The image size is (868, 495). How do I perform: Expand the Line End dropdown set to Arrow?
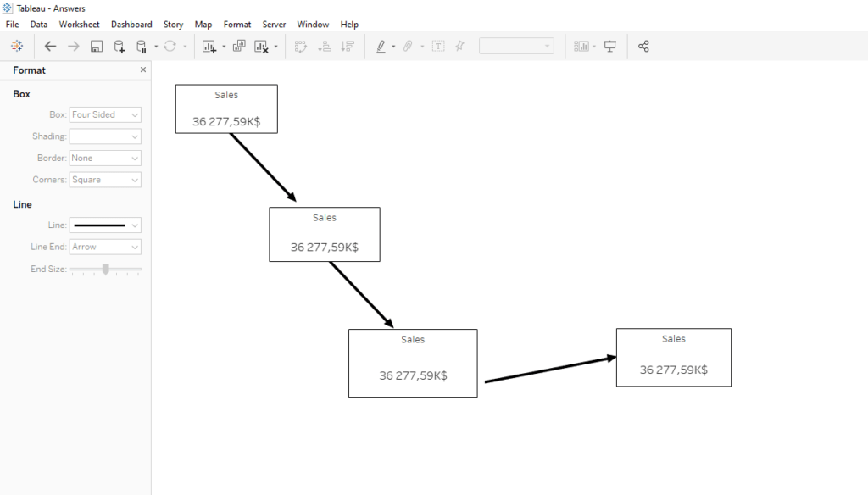click(104, 247)
